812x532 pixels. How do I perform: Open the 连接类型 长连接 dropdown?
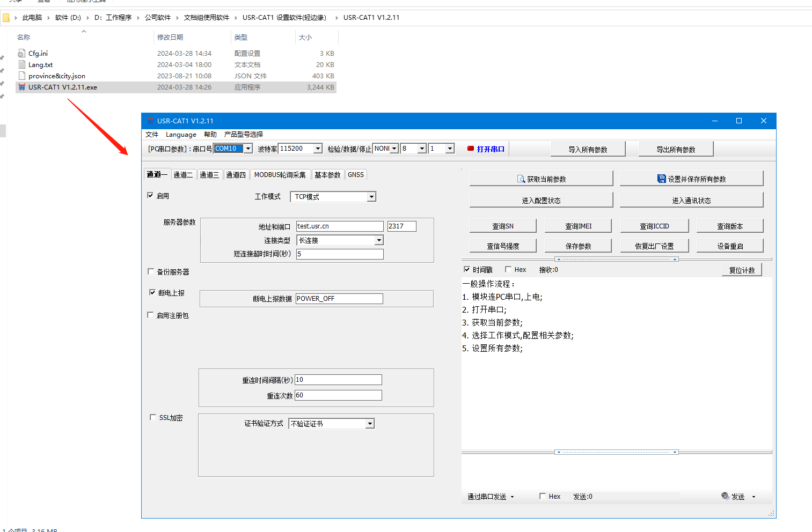click(x=379, y=240)
